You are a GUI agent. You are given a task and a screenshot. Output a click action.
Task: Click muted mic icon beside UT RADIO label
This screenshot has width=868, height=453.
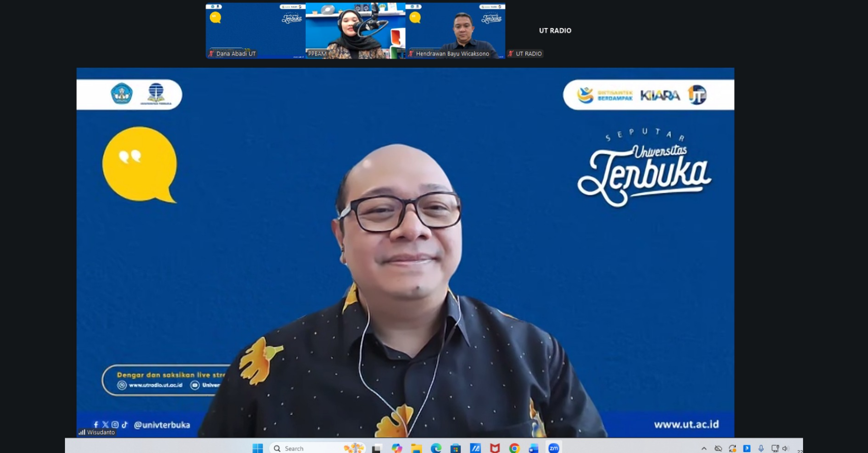(x=511, y=54)
